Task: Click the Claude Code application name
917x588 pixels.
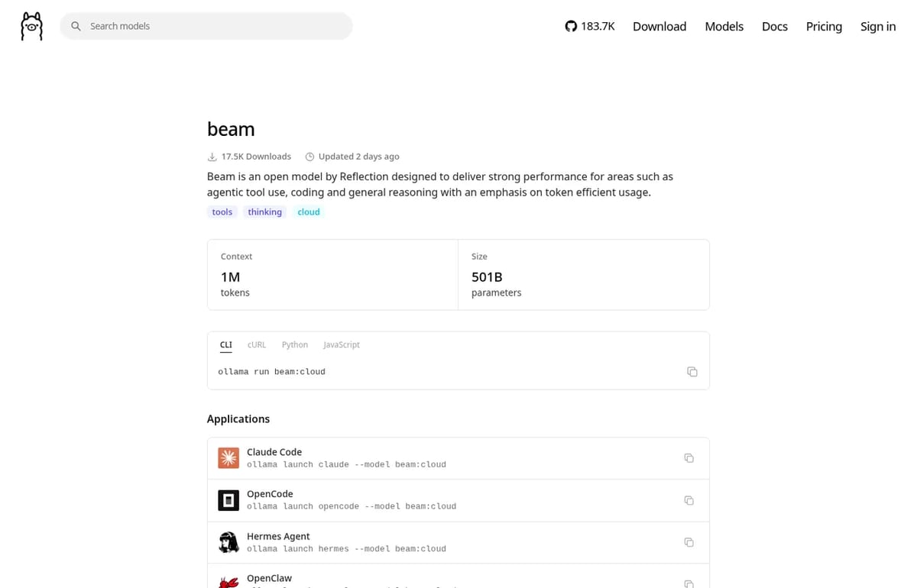Action: (x=274, y=452)
